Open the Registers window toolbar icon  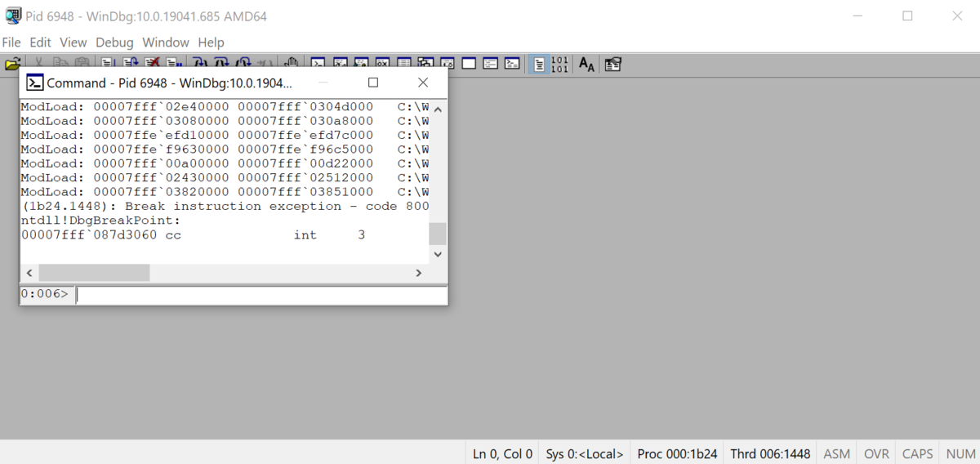pyautogui.click(x=382, y=63)
